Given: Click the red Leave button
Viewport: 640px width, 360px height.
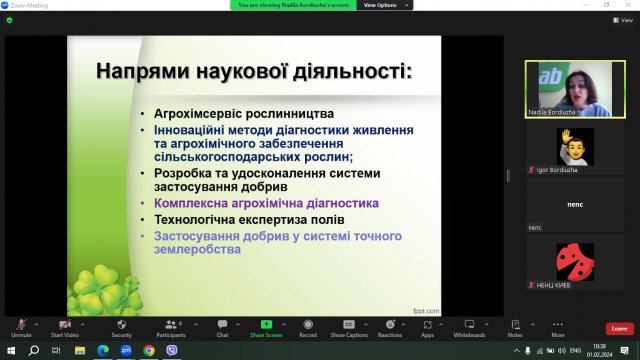Looking at the screenshot, I should click(x=620, y=329).
